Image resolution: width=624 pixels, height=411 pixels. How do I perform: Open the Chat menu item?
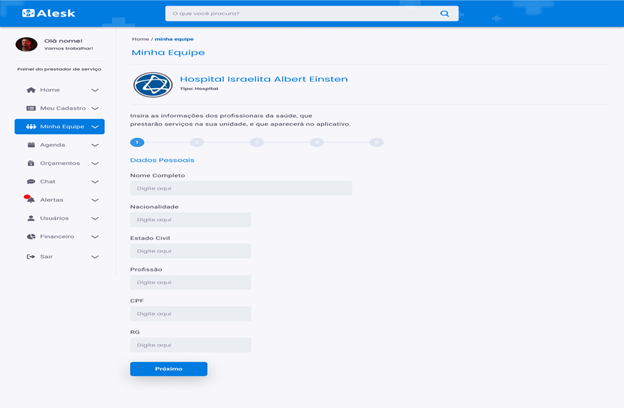tap(60, 181)
